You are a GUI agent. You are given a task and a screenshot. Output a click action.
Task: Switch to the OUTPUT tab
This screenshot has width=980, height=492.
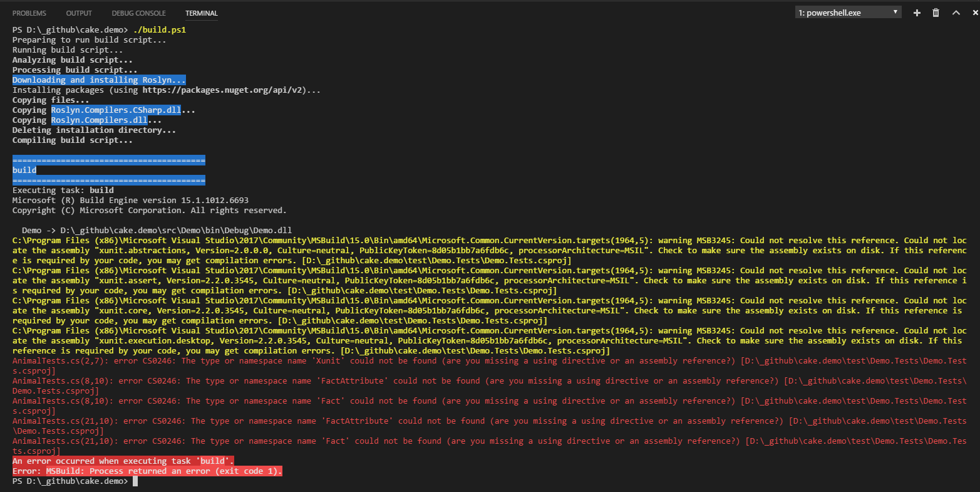coord(79,13)
